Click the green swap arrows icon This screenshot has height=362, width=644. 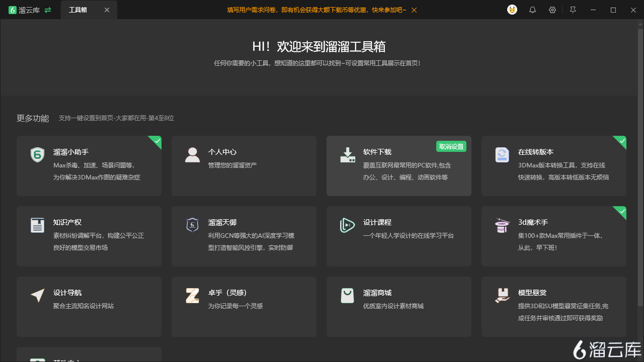[48, 10]
